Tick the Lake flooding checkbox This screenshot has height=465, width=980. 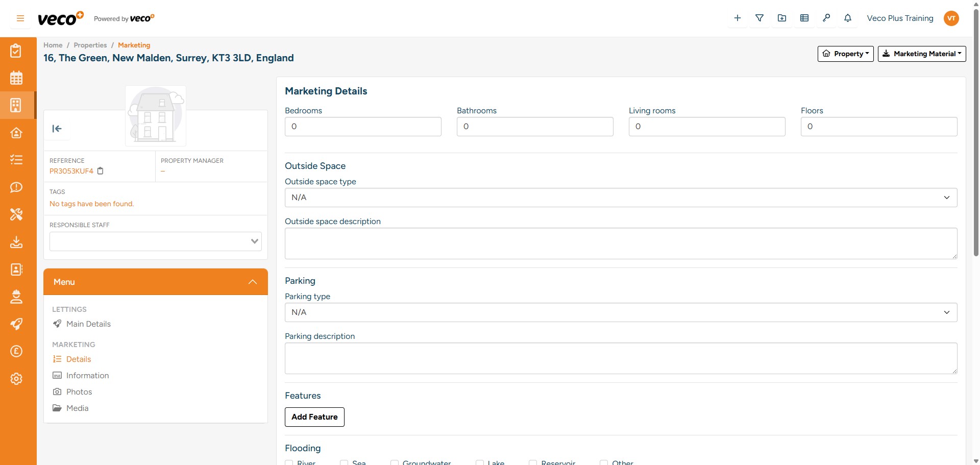480,462
